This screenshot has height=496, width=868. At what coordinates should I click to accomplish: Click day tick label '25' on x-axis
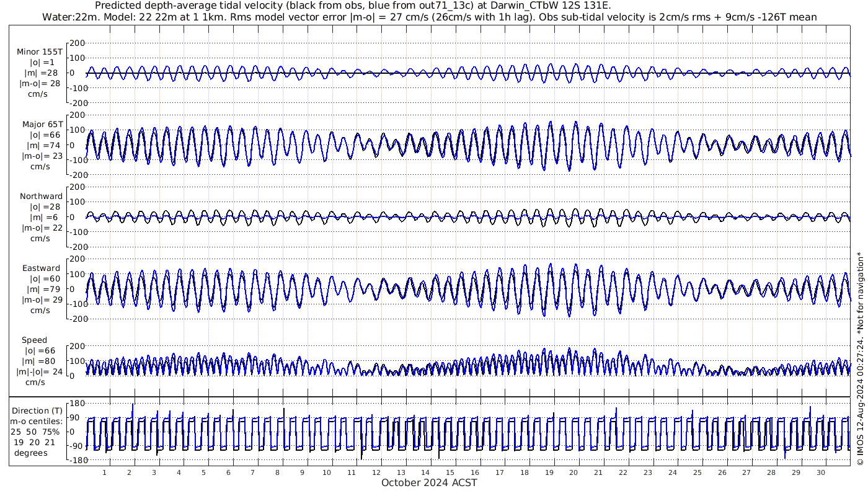pos(697,472)
